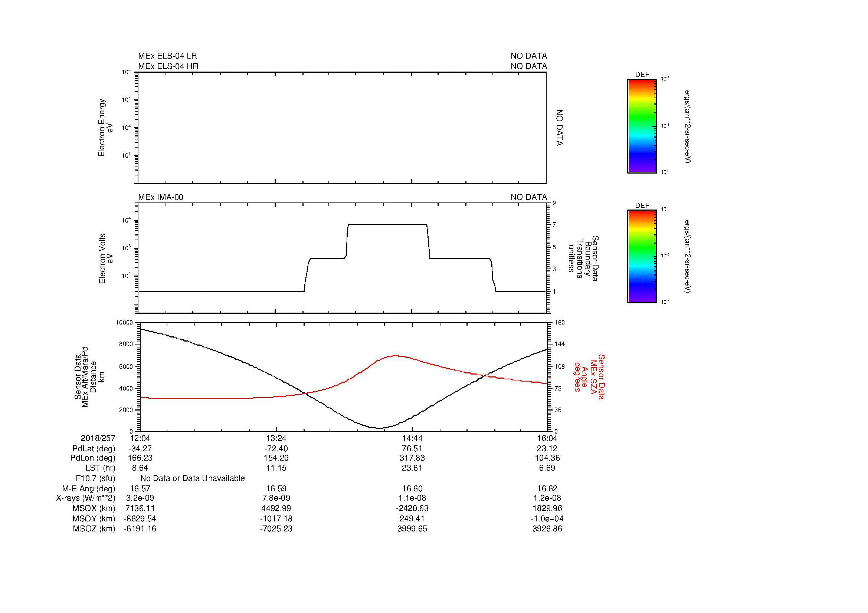Screen dimensions: 868x613
Task: Click 'NO DATA' beside MEx ELS-04 LR
Action: coord(528,56)
